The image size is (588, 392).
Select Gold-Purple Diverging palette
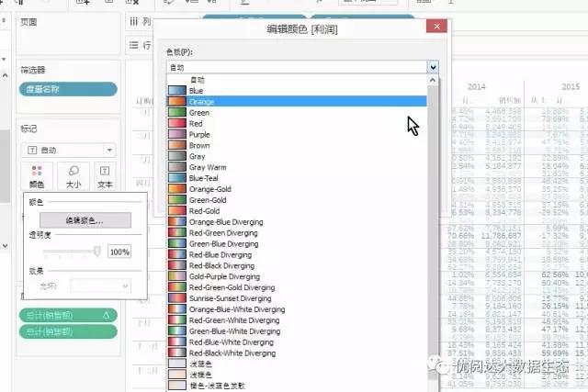pyautogui.click(x=297, y=276)
